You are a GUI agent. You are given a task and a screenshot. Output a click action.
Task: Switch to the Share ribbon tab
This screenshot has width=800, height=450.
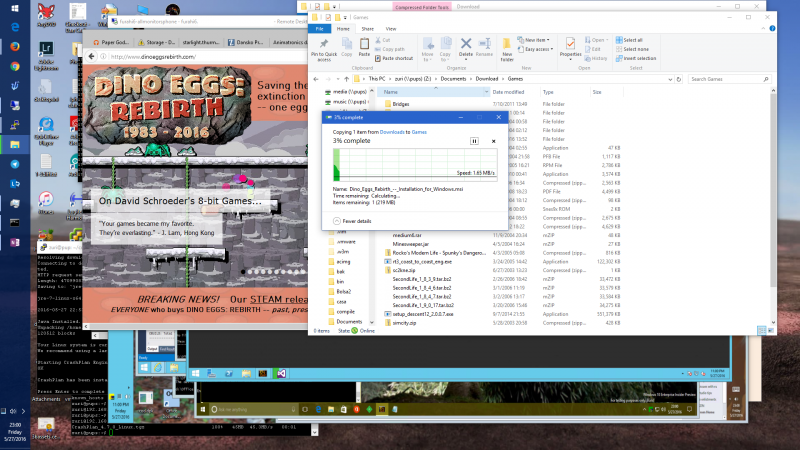tap(366, 29)
